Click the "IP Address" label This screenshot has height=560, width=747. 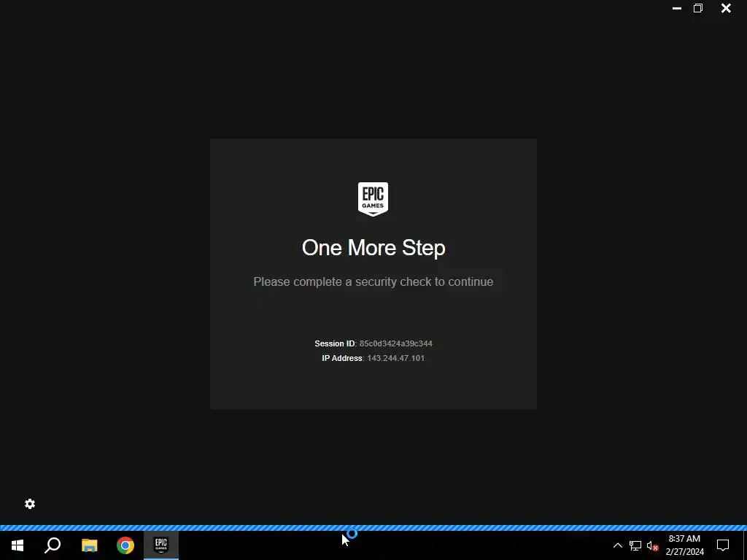coord(342,358)
